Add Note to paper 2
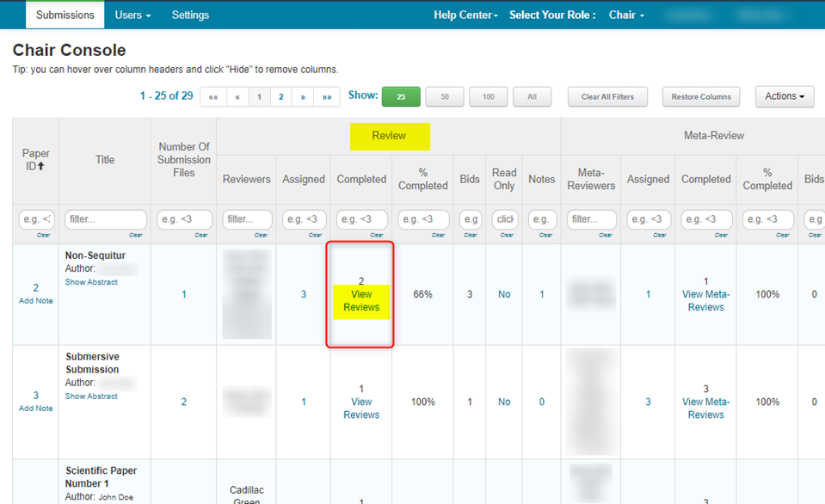The image size is (825, 504). pyautogui.click(x=36, y=301)
